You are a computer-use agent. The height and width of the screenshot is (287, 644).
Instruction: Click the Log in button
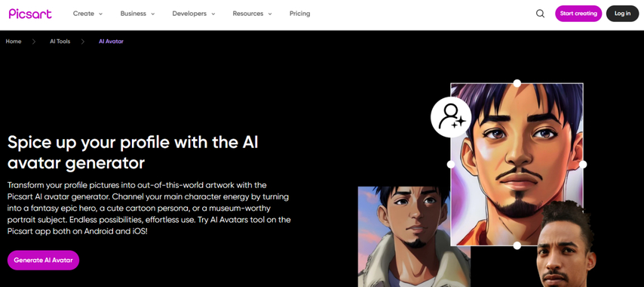coord(622,14)
